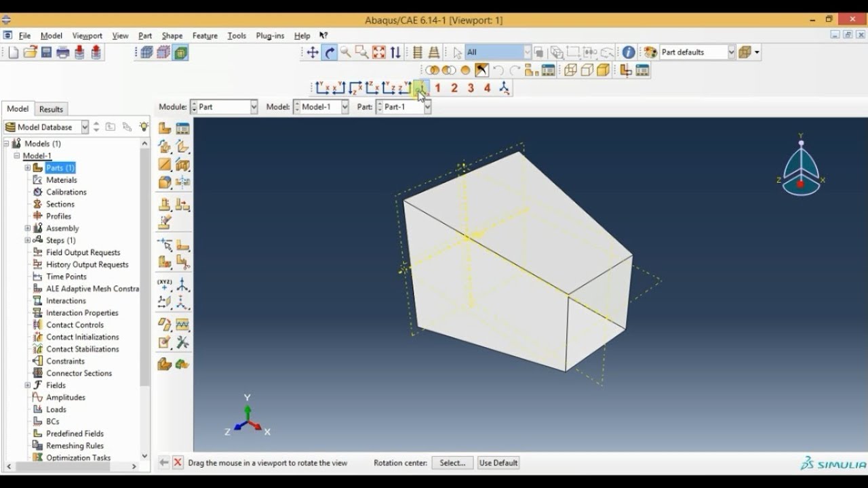Save the model database

pyautogui.click(x=47, y=52)
